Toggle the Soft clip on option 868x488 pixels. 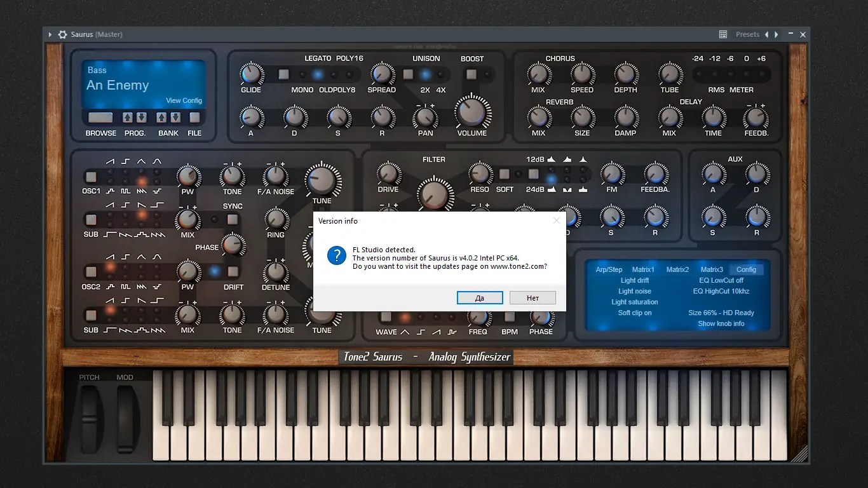tap(635, 313)
